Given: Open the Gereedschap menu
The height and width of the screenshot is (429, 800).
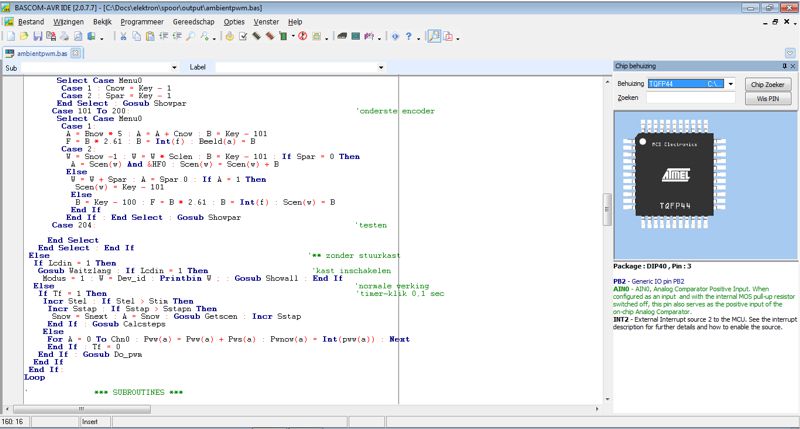Looking at the screenshot, I should point(193,22).
